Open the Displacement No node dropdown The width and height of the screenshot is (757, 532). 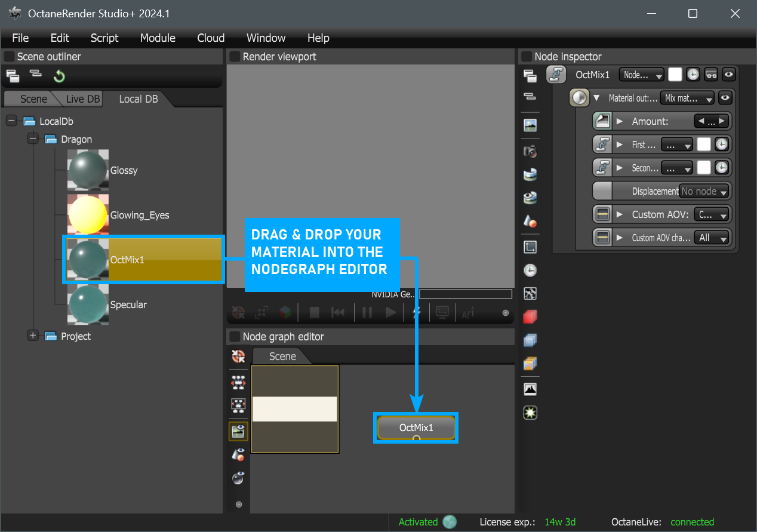pyautogui.click(x=704, y=192)
